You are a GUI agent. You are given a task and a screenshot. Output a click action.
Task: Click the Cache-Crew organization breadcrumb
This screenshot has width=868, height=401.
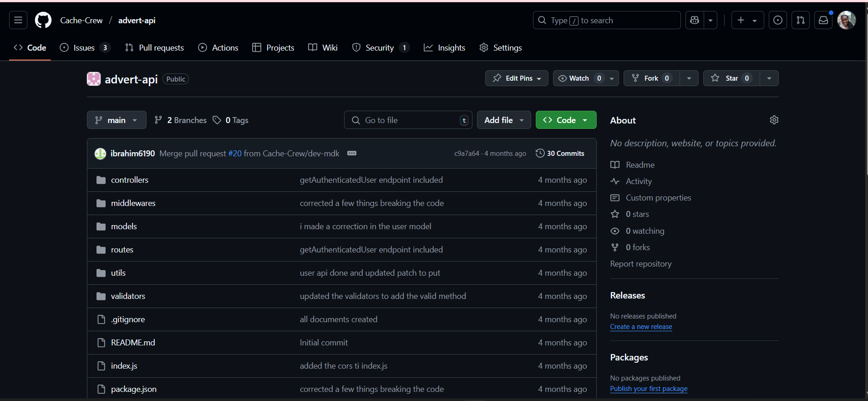click(81, 20)
